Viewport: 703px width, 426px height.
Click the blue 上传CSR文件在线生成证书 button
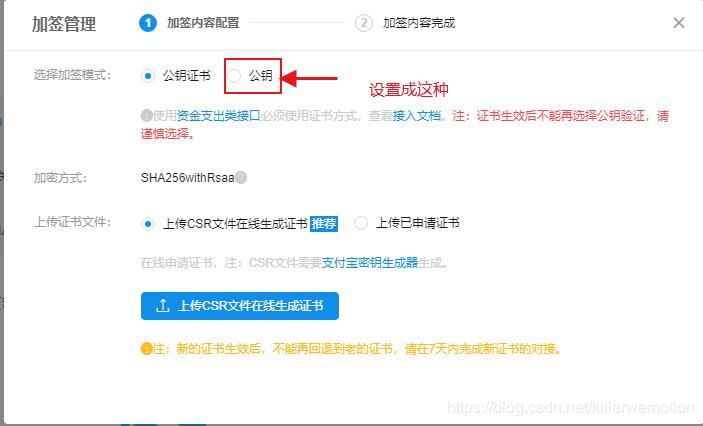coord(240,306)
